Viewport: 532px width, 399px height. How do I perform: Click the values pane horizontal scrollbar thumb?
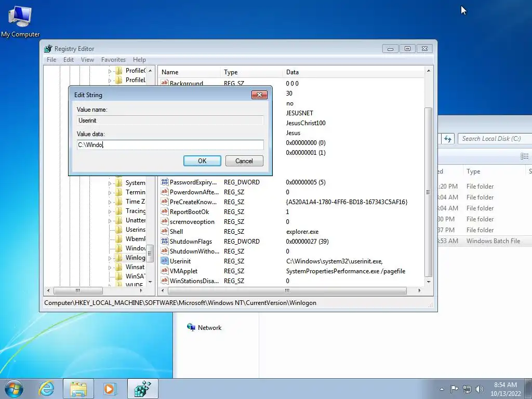click(287, 290)
